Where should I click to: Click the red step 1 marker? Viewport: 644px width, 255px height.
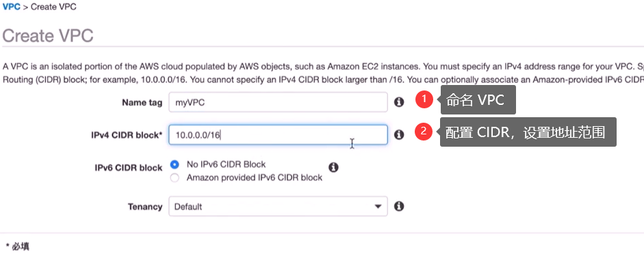tap(424, 100)
